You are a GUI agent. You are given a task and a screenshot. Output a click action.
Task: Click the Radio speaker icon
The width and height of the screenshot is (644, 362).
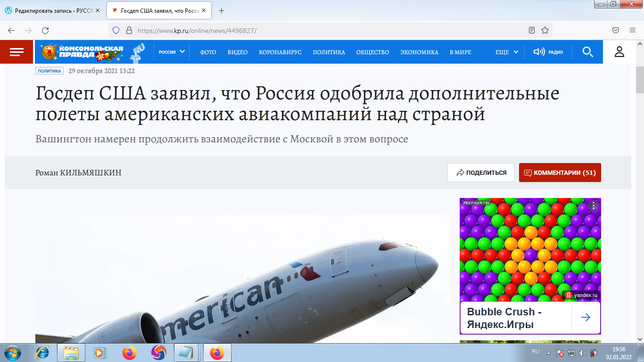coord(539,52)
